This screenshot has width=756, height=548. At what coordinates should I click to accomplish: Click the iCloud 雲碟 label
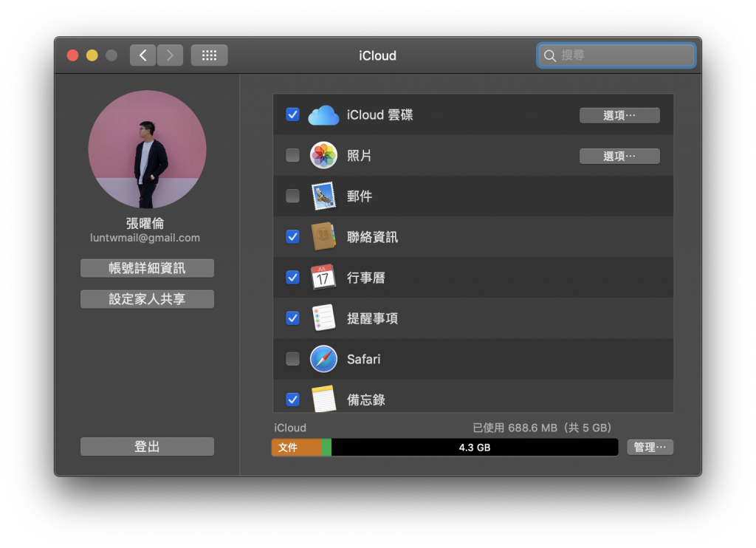click(x=380, y=115)
